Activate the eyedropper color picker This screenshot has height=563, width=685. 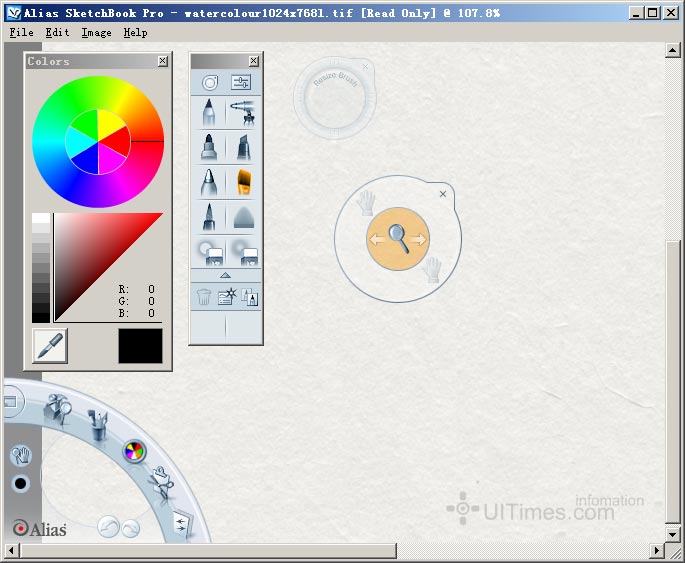(49, 345)
